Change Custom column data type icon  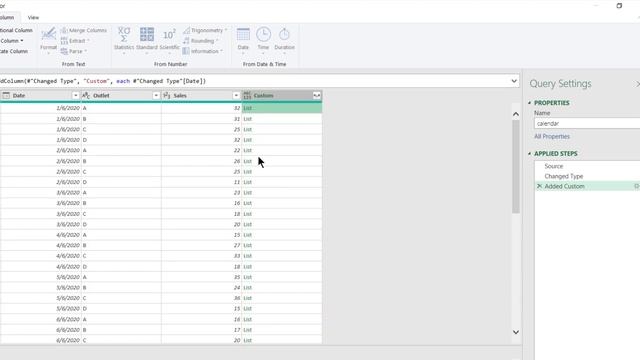tap(247, 96)
